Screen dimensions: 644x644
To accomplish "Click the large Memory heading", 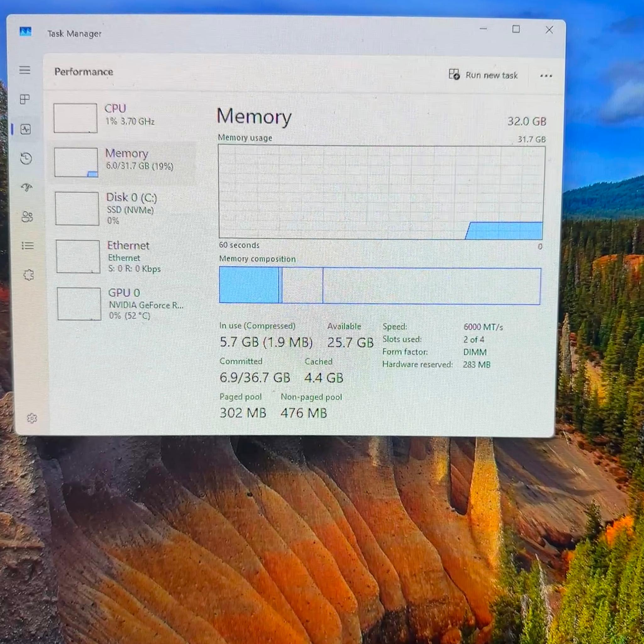I will pos(254,117).
